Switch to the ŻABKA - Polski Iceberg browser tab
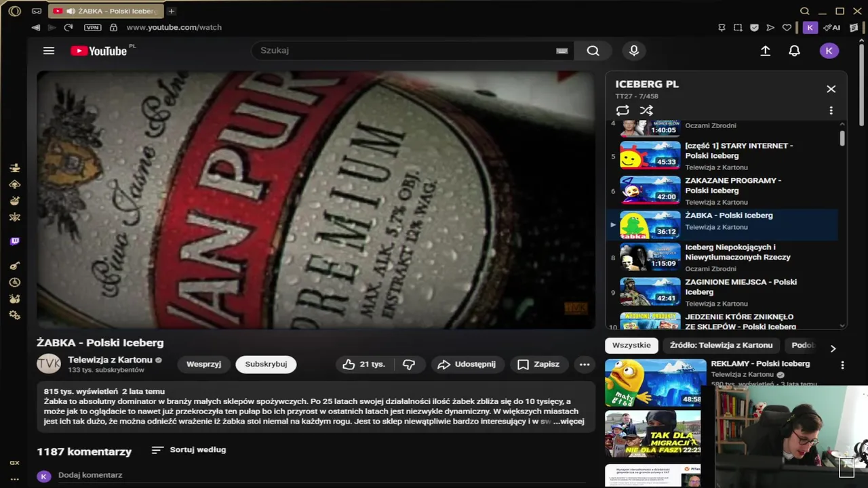This screenshot has height=488, width=868. [105, 11]
